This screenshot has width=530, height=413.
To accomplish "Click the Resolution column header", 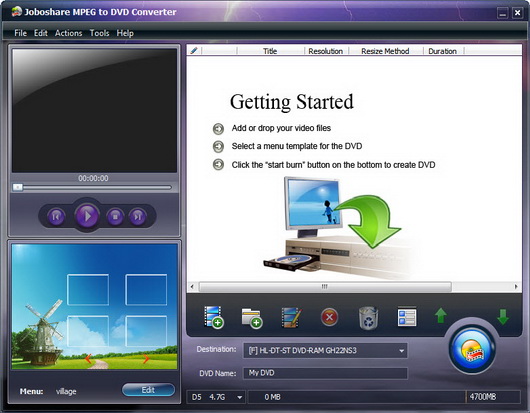I will click(326, 51).
